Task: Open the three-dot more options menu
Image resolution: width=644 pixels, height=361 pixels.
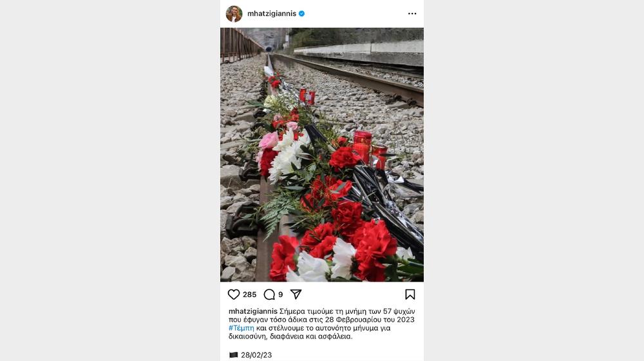Action: point(412,14)
